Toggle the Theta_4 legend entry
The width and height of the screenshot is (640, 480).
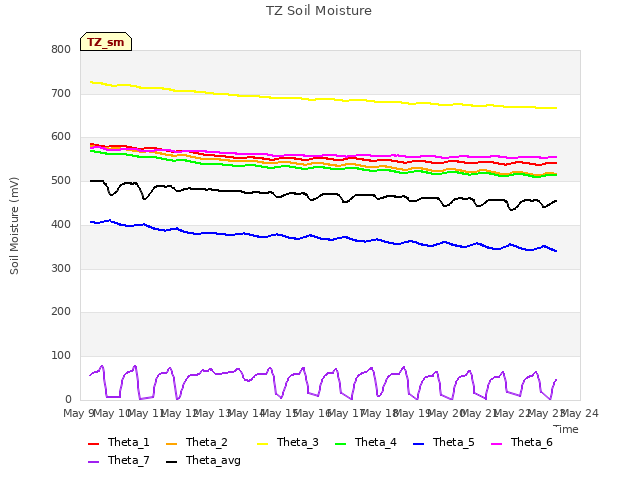tap(366, 442)
